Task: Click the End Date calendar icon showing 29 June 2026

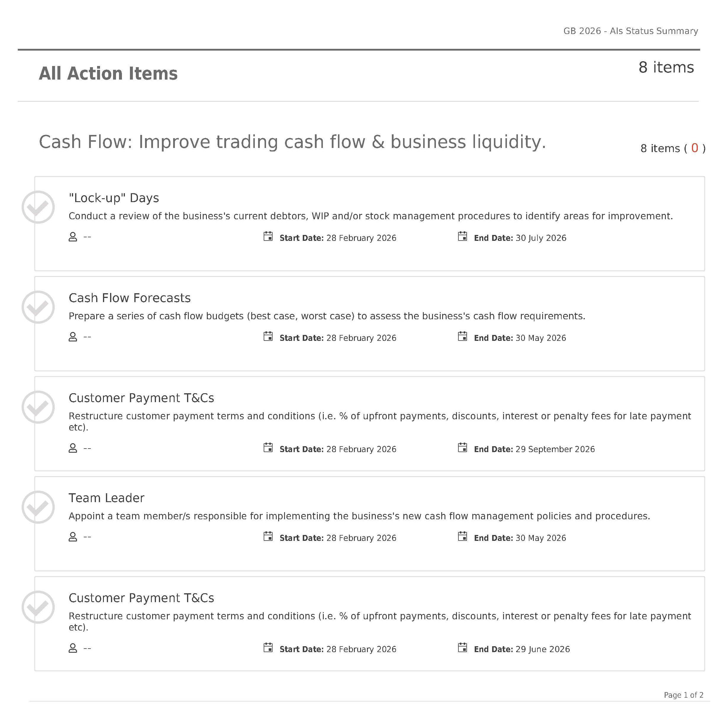Action: tap(462, 647)
